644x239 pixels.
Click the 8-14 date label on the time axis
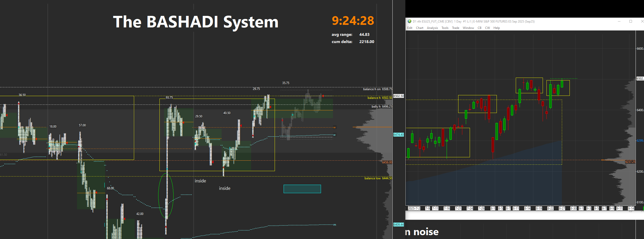click(x=527, y=209)
